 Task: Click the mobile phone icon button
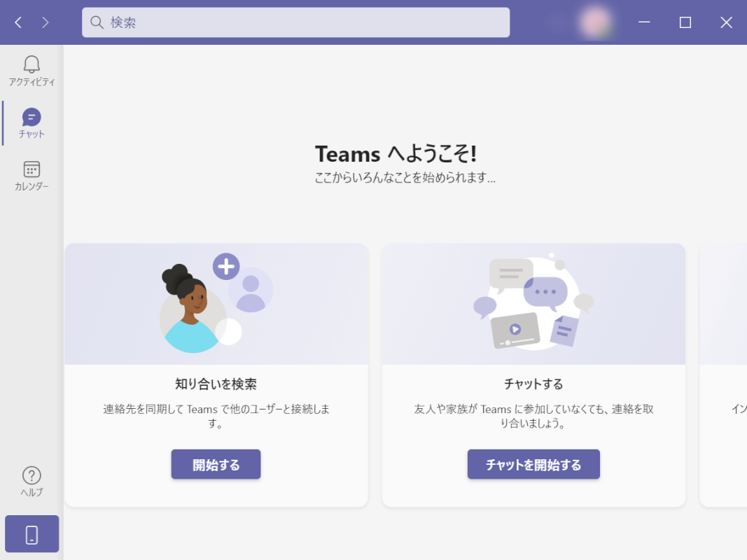pos(32,534)
